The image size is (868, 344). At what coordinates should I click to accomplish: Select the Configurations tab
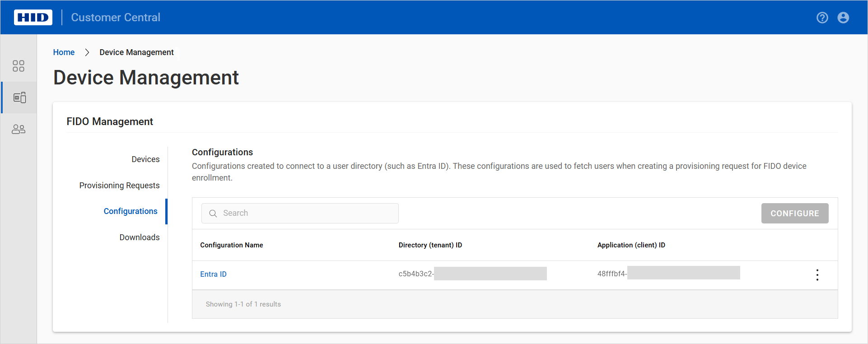coord(131,211)
